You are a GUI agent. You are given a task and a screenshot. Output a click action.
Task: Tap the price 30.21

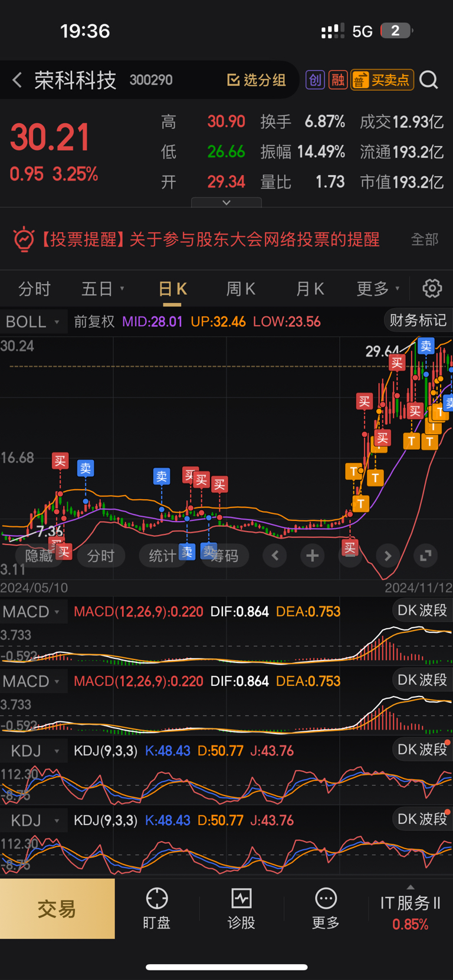pyautogui.click(x=50, y=137)
